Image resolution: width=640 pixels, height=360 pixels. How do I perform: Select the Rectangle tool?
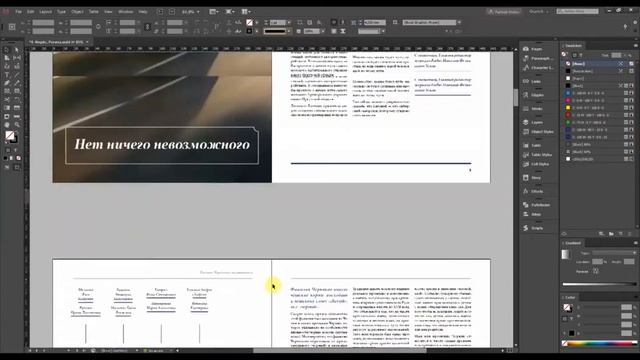[17, 91]
